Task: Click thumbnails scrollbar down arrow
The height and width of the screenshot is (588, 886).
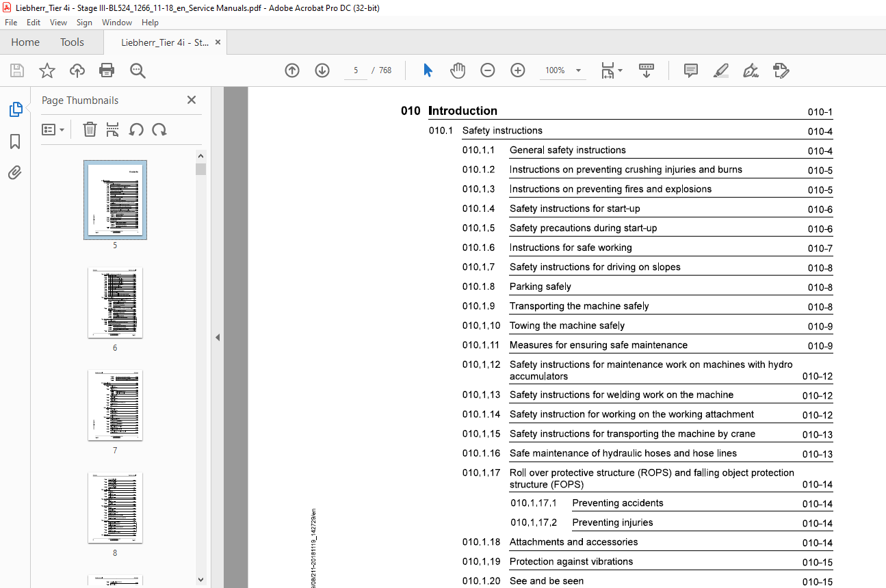Action: click(200, 579)
